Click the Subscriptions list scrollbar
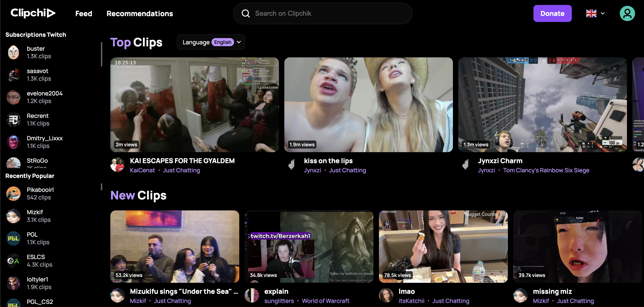The image size is (644, 307). click(x=102, y=54)
